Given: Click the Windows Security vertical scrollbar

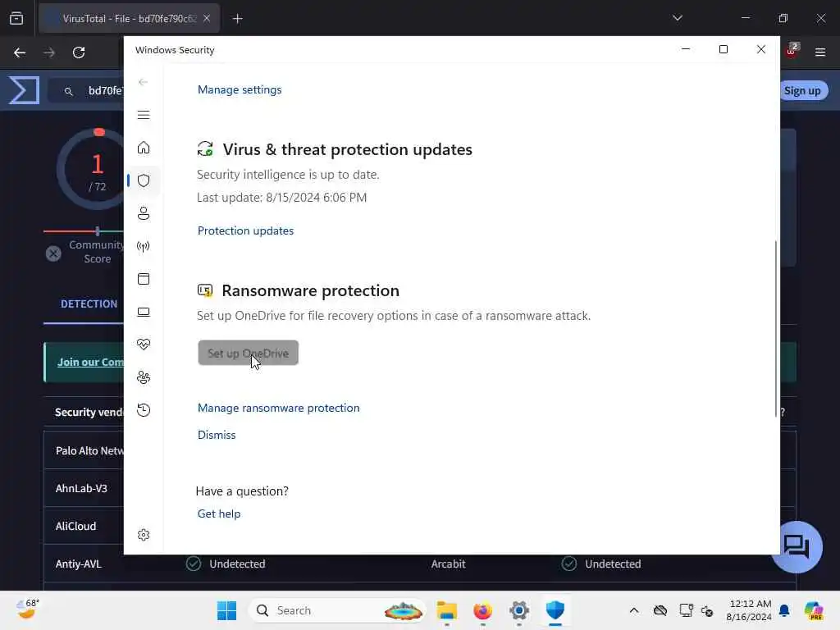Looking at the screenshot, I should (775, 328).
